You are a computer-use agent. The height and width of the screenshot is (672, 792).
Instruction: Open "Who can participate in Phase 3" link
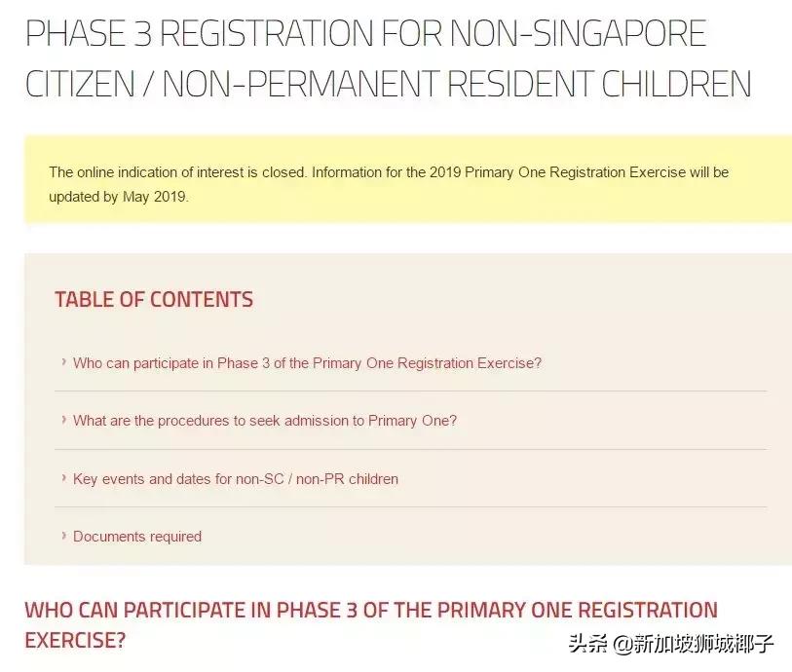[307, 363]
